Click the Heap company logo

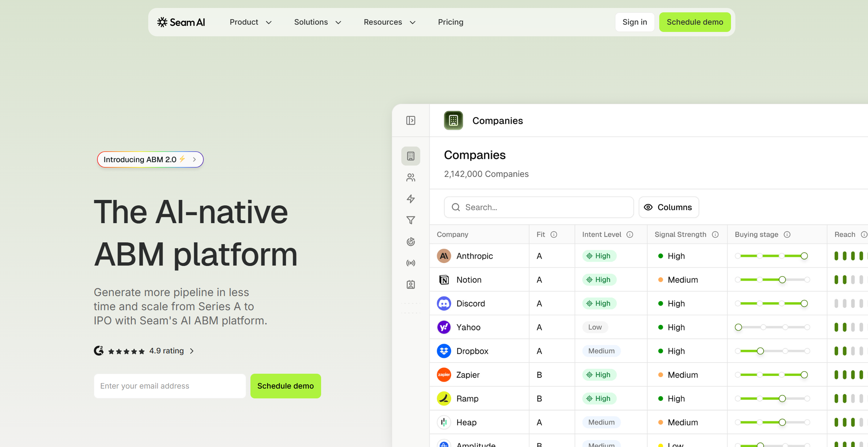444,422
